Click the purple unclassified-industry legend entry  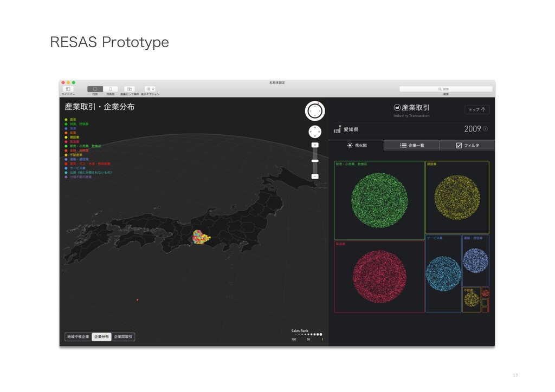click(x=78, y=177)
